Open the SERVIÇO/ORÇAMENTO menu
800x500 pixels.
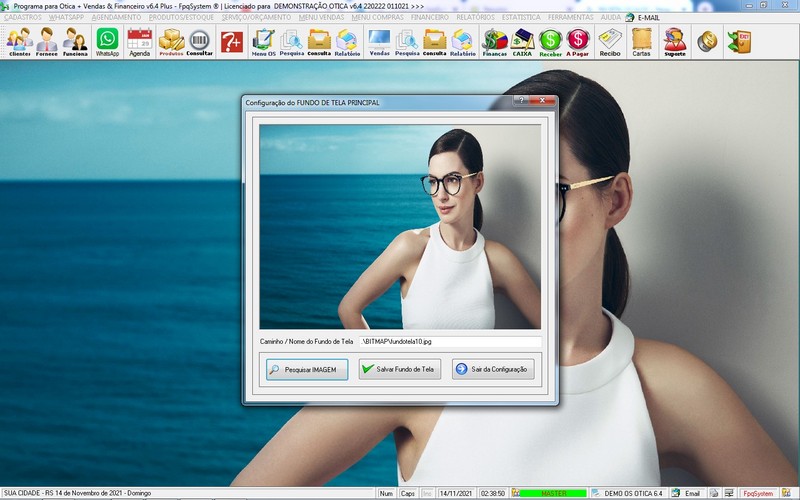257,17
